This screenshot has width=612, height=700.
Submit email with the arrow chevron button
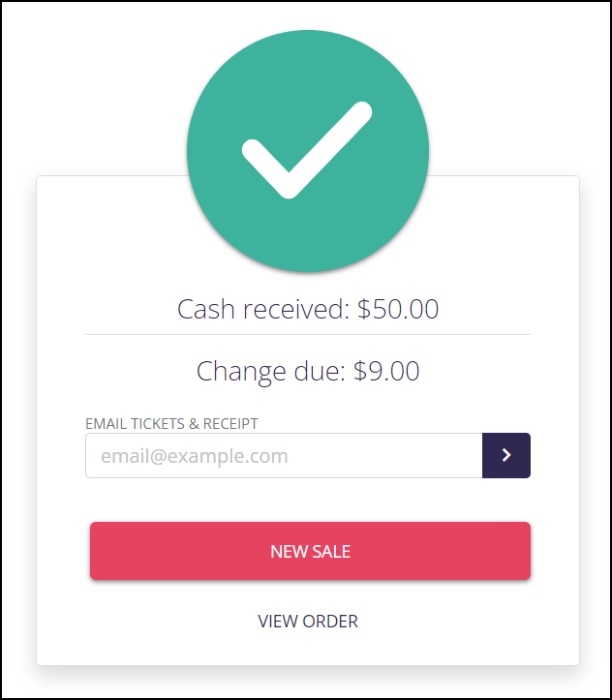tap(506, 455)
